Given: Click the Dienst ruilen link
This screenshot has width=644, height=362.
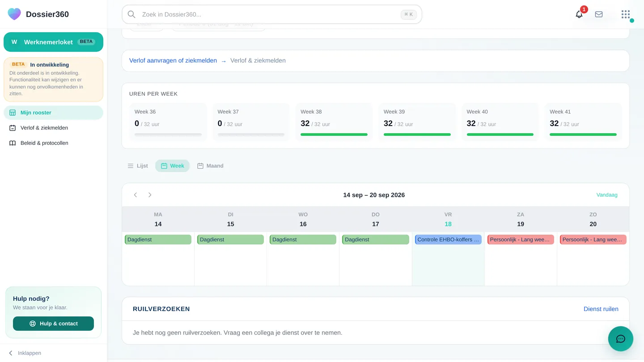Looking at the screenshot, I should [601, 309].
